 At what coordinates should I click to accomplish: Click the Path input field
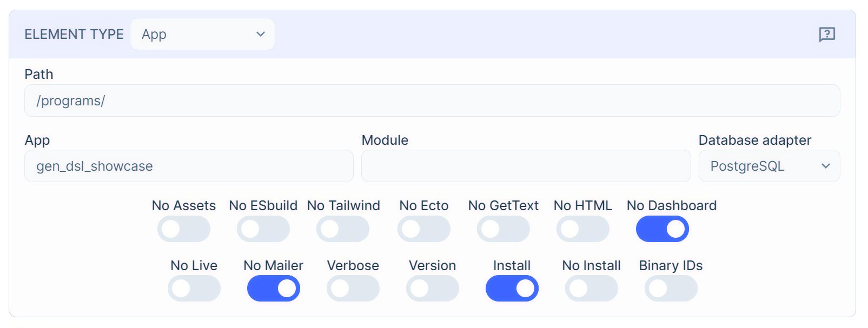tap(432, 101)
